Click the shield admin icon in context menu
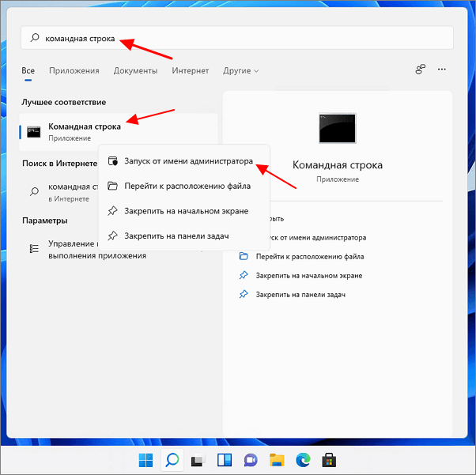 pos(113,161)
